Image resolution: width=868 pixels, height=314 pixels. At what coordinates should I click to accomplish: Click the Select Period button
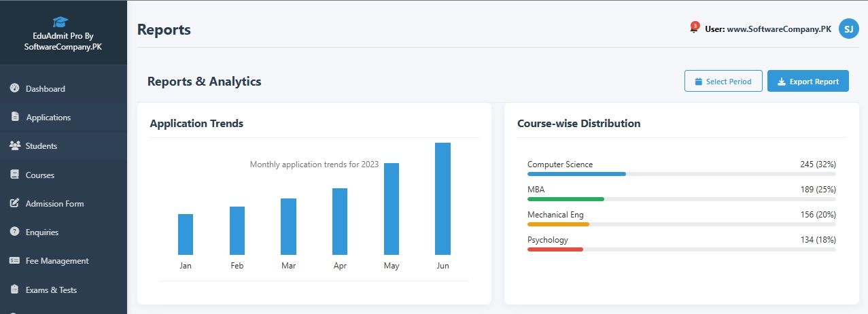coord(723,82)
